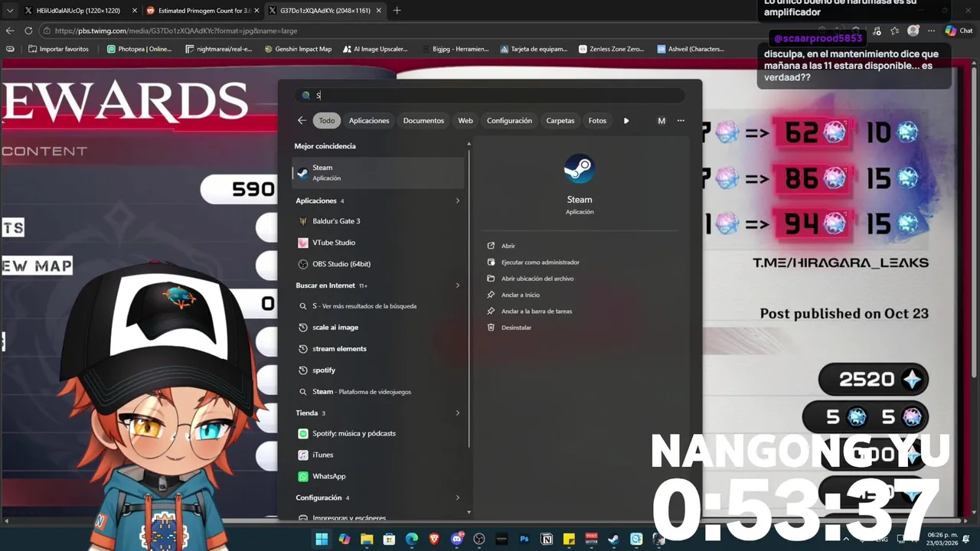
Task: Expand the Configuración results section
Action: pyautogui.click(x=458, y=497)
